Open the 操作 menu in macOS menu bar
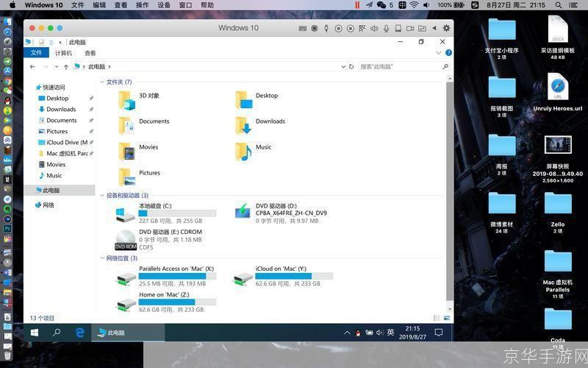The image size is (588, 368). (142, 5)
